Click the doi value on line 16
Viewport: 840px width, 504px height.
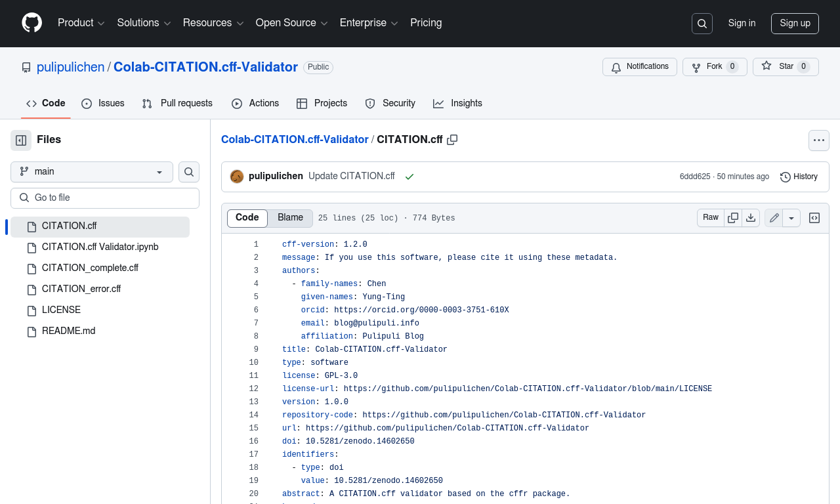click(360, 442)
